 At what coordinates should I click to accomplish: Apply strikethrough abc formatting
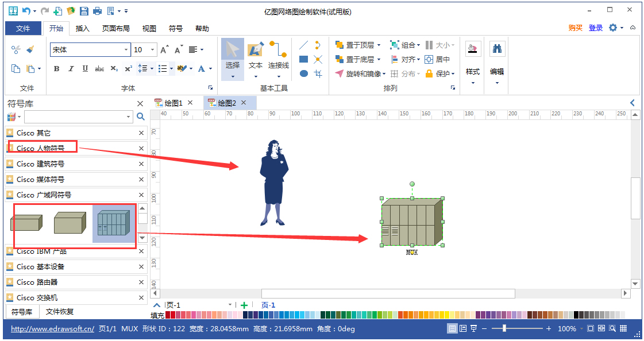99,68
